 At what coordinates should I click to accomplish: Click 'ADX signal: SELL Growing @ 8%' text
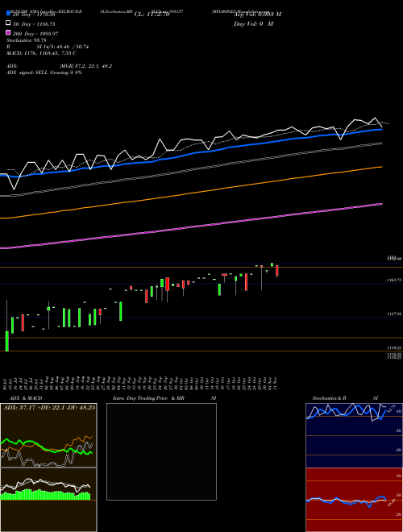(x=44, y=73)
